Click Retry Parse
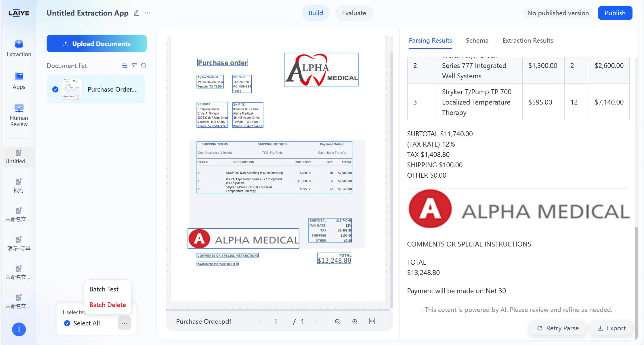Image resolution: width=644 pixels, height=345 pixels. click(x=558, y=328)
